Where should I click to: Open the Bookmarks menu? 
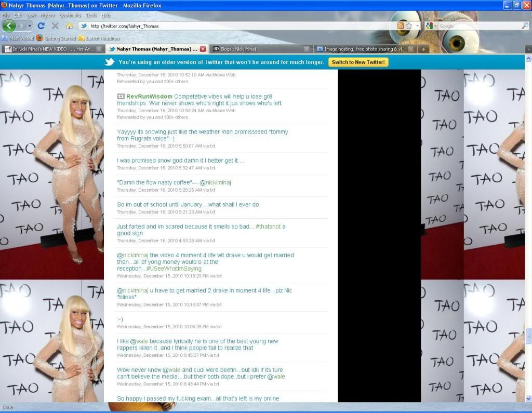point(70,15)
